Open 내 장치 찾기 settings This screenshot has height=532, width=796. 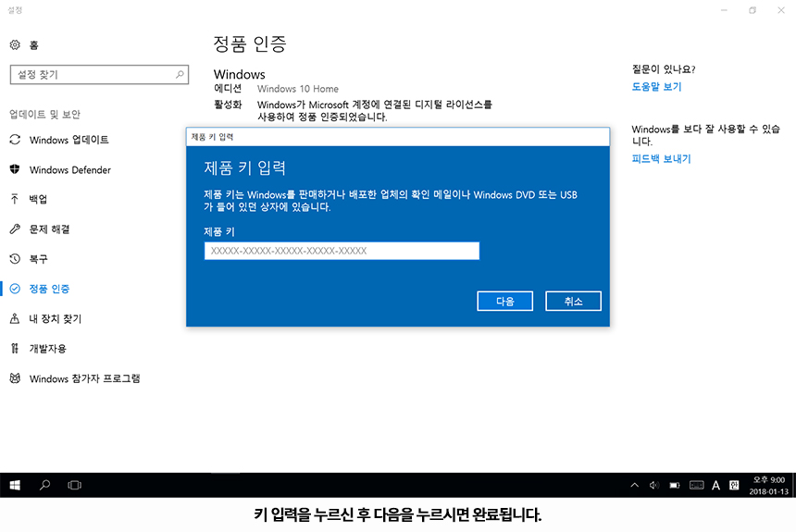[x=56, y=319]
